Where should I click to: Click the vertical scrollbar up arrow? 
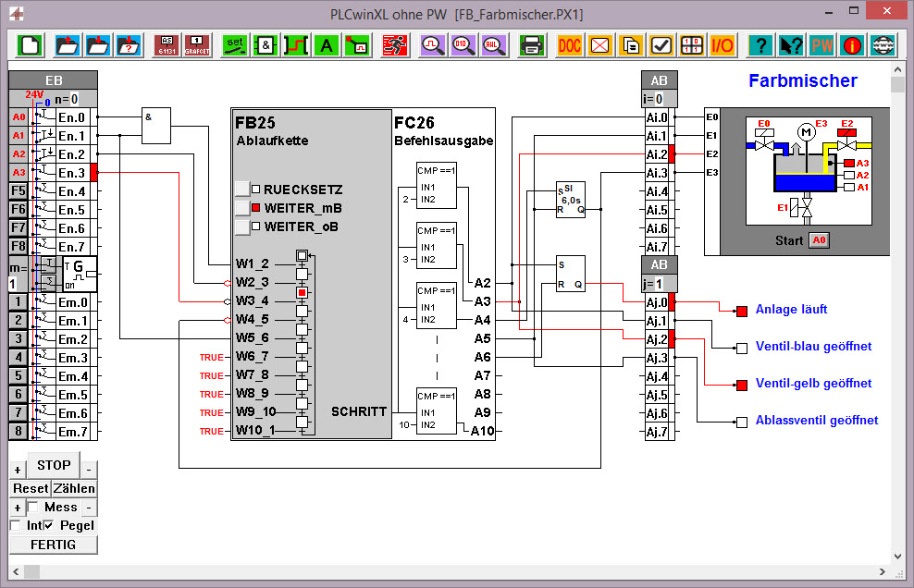(897, 69)
